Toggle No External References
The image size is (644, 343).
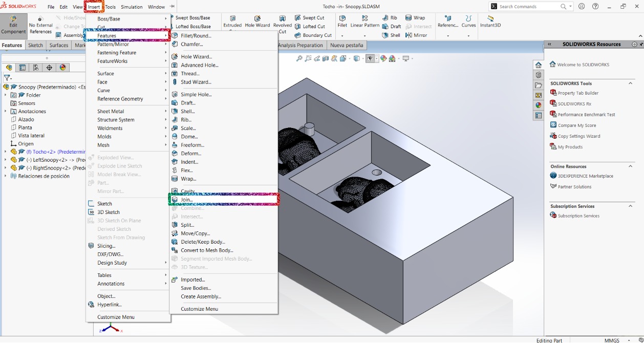click(x=40, y=26)
